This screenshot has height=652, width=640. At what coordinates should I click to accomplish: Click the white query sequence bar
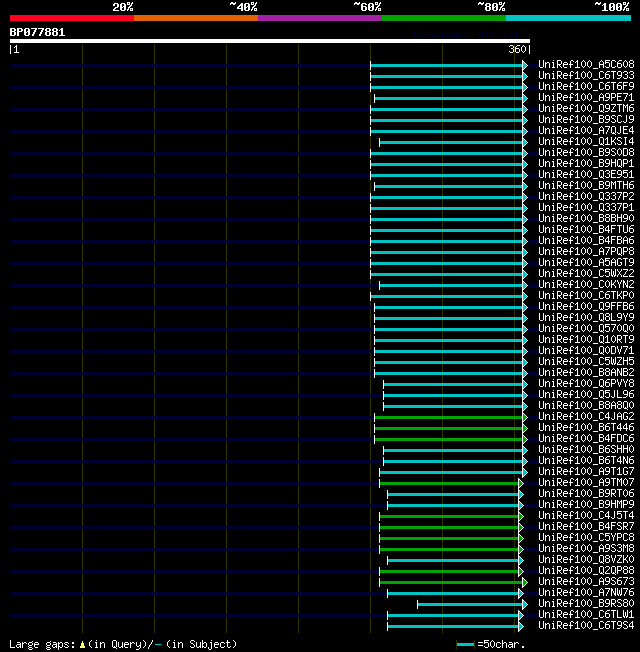pos(270,41)
